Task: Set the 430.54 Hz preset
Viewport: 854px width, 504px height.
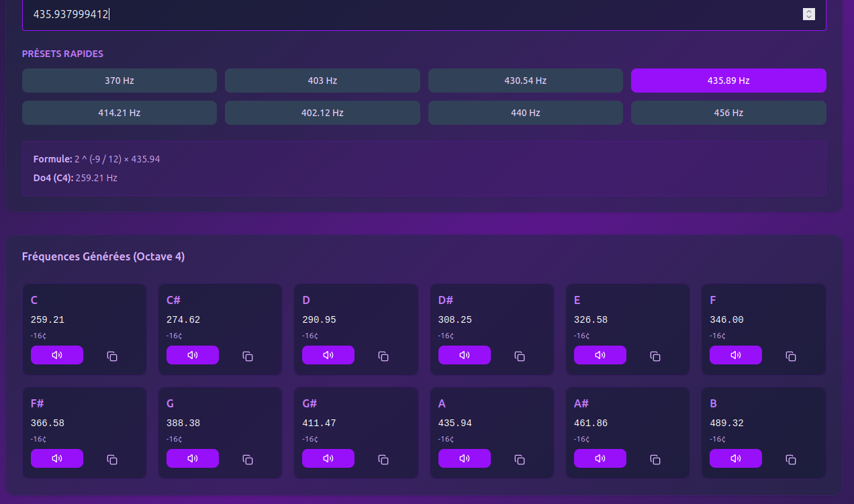Action: [525, 81]
